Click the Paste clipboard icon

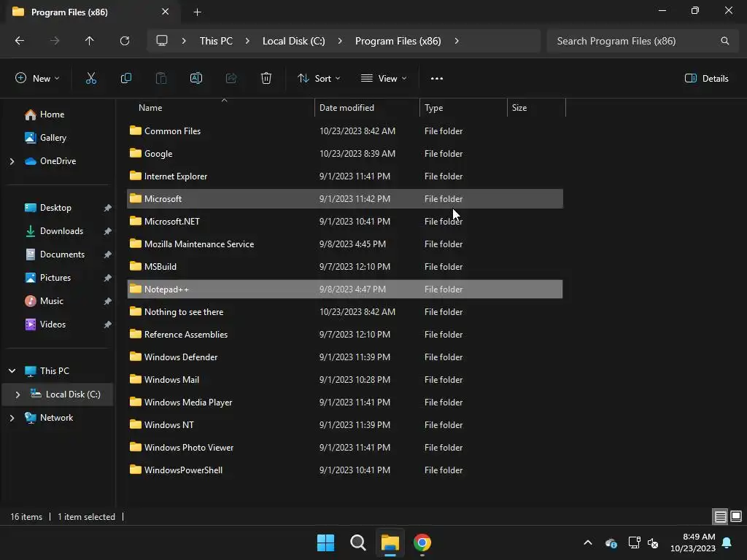pyautogui.click(x=161, y=79)
